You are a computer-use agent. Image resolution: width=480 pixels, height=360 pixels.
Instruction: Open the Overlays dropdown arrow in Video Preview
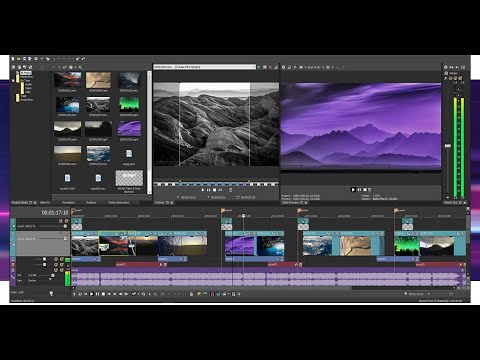click(332, 67)
